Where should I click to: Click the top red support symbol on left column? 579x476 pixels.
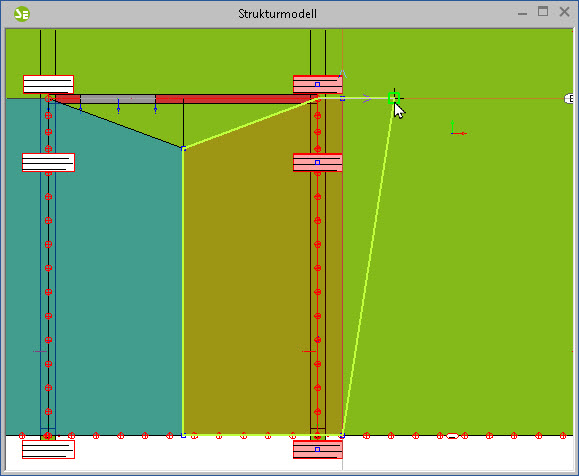coord(48,99)
